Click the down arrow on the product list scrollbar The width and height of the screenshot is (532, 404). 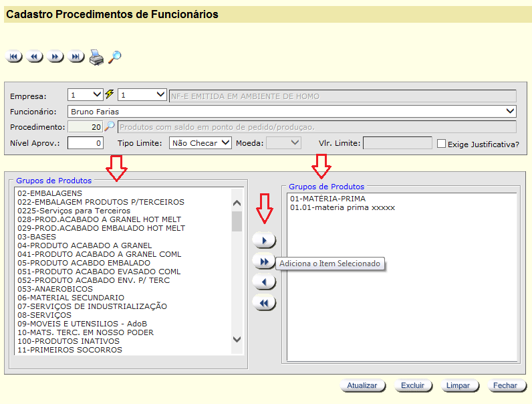pyautogui.click(x=237, y=339)
